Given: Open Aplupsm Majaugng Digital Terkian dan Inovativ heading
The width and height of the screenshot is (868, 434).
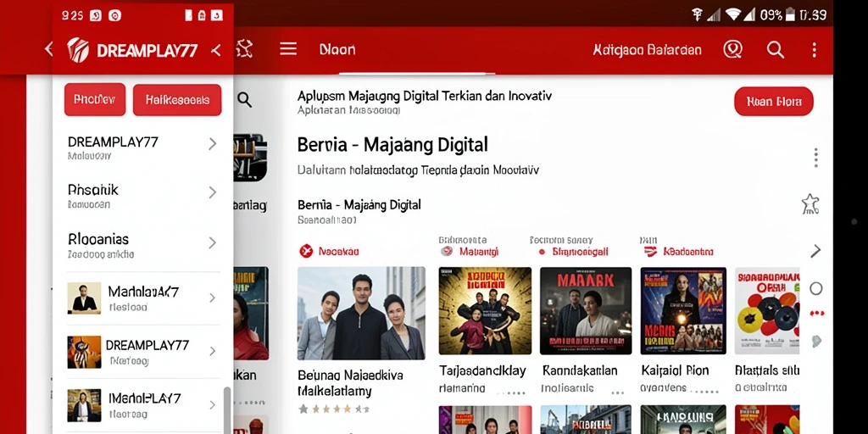Looking at the screenshot, I should 424,96.
